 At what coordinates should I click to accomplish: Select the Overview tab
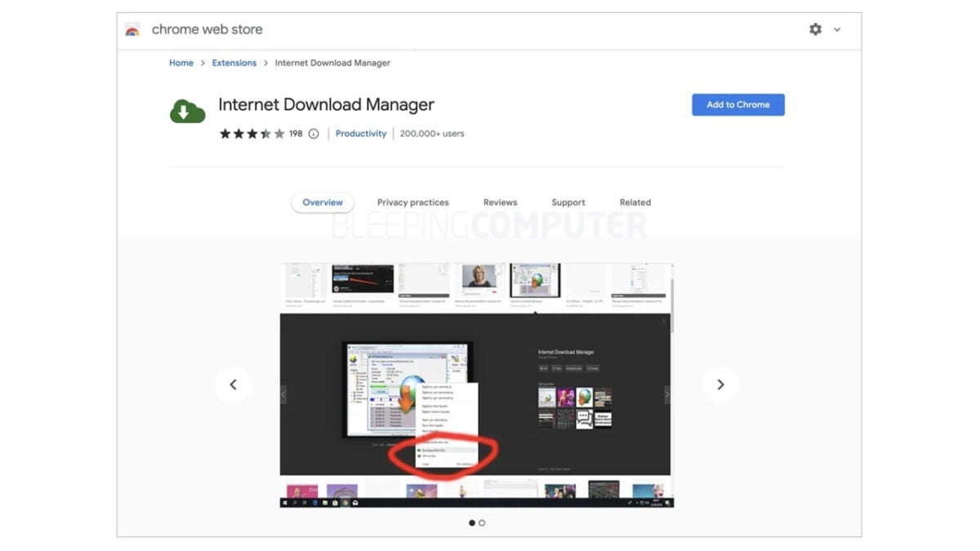pyautogui.click(x=323, y=202)
